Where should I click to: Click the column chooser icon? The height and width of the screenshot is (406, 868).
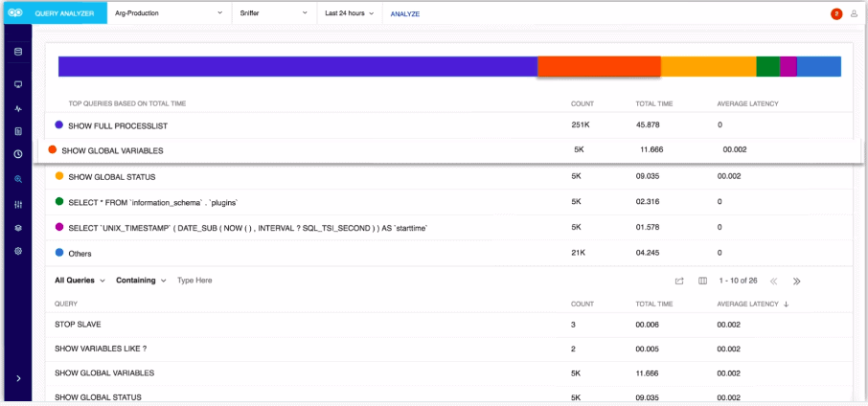703,281
